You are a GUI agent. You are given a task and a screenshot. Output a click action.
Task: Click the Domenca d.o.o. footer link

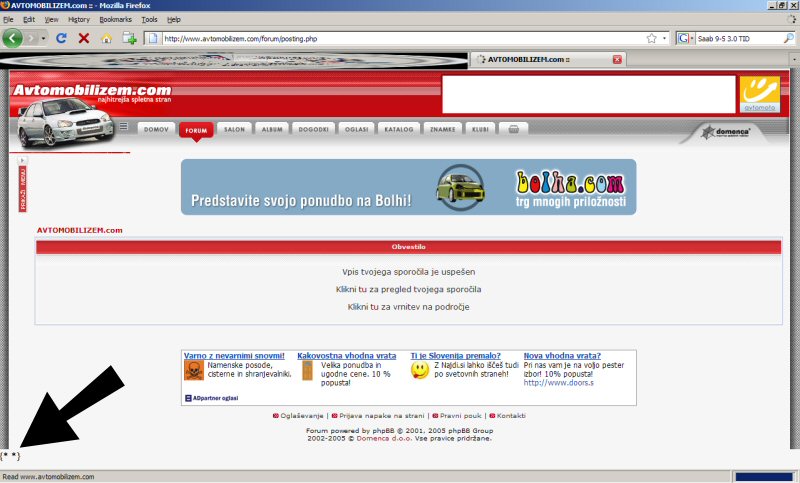click(384, 438)
